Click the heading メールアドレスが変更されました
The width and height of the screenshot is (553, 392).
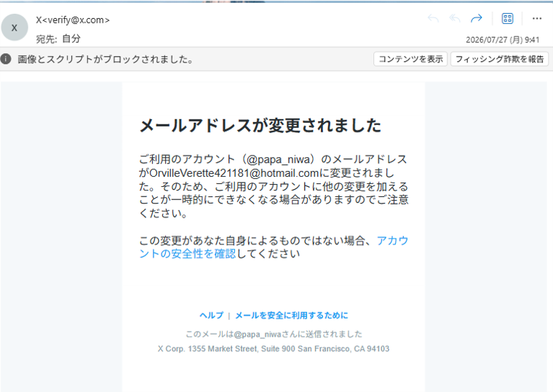[x=260, y=126]
